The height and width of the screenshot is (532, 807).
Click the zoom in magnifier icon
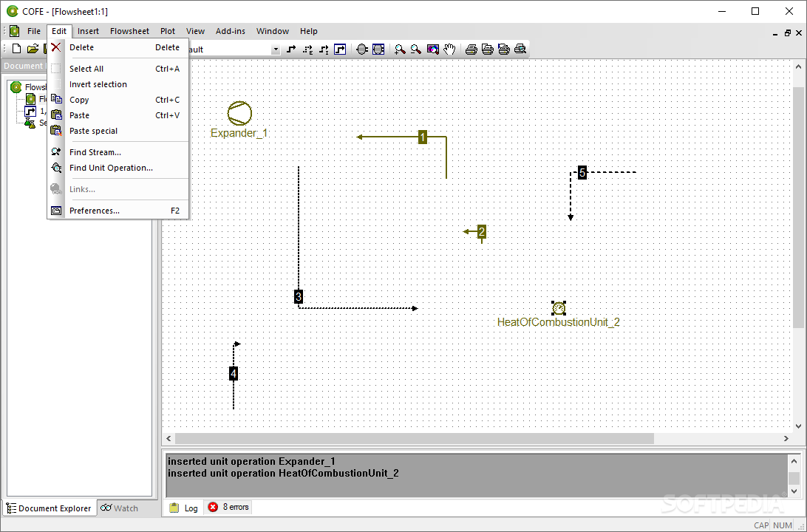click(x=399, y=50)
